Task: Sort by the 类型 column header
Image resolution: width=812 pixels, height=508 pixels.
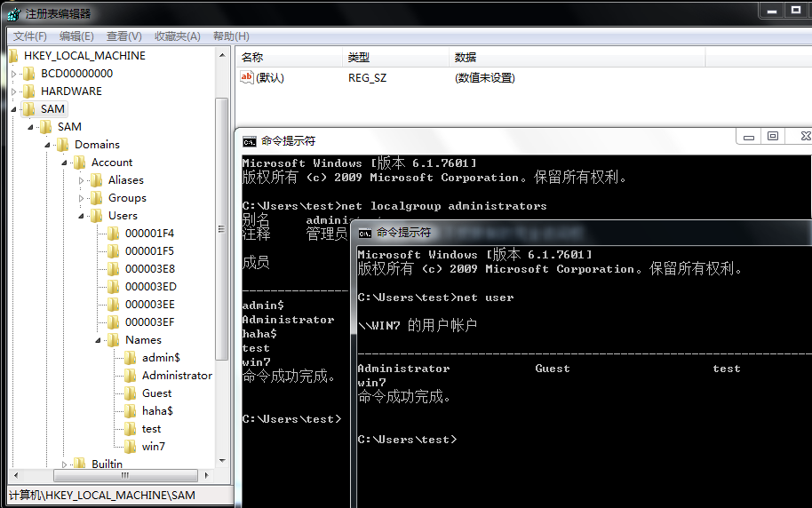Action: tap(395, 58)
